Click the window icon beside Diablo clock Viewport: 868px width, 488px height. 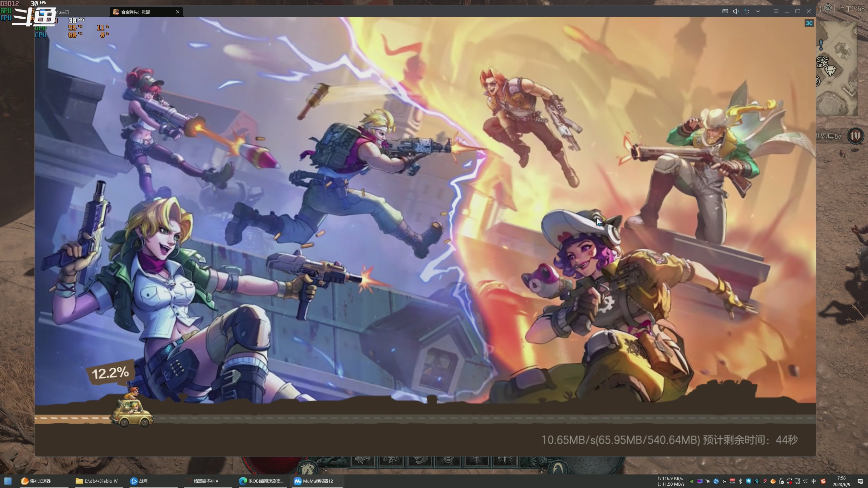point(828,8)
